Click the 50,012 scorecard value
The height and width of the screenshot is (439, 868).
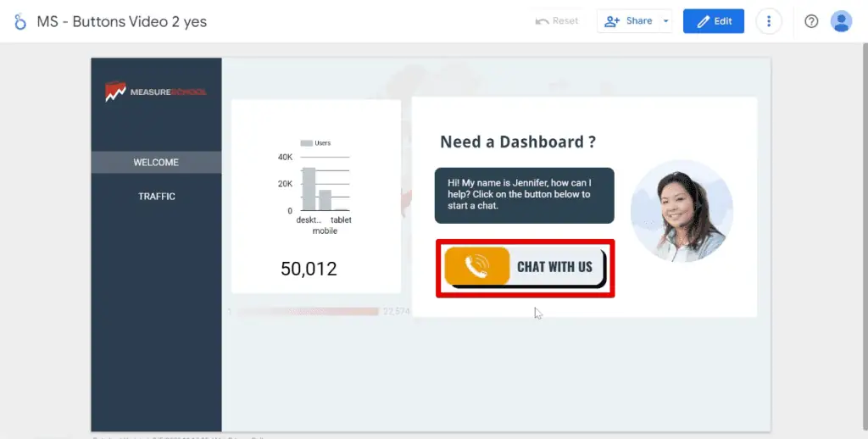[x=309, y=270]
